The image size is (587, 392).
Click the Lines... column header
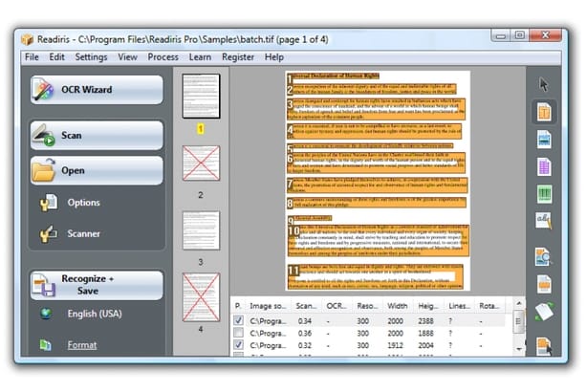(x=459, y=306)
